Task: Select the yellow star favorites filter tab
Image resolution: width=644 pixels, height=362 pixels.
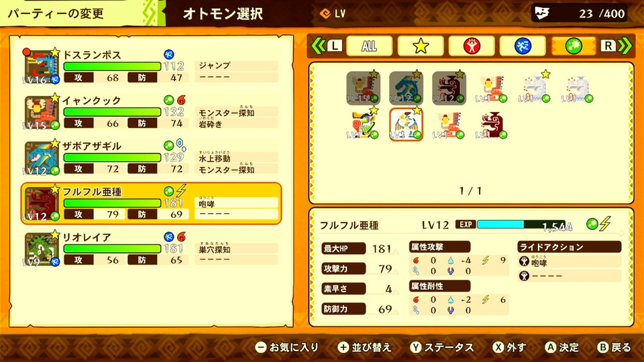Action: coord(421,46)
